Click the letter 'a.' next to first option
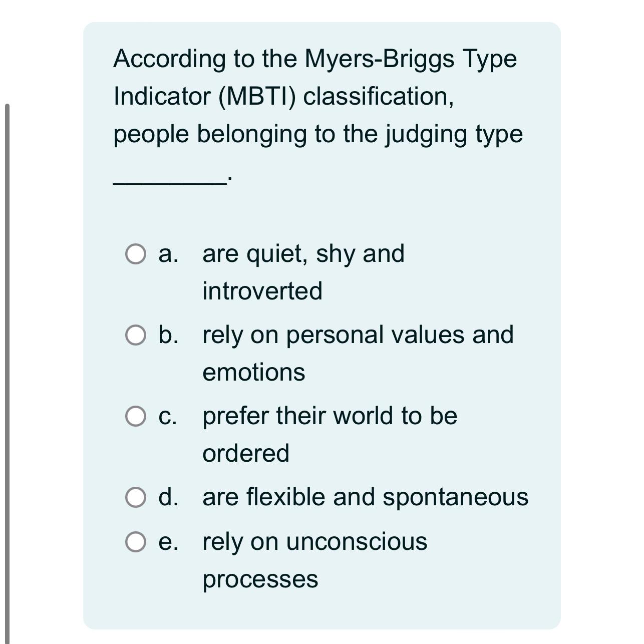The height and width of the screenshot is (644, 644). coord(168,255)
